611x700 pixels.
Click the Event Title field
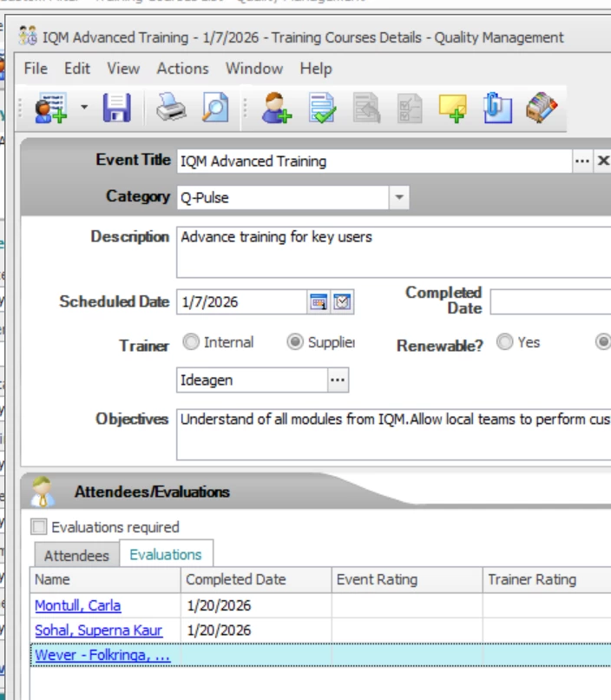pyautogui.click(x=374, y=162)
